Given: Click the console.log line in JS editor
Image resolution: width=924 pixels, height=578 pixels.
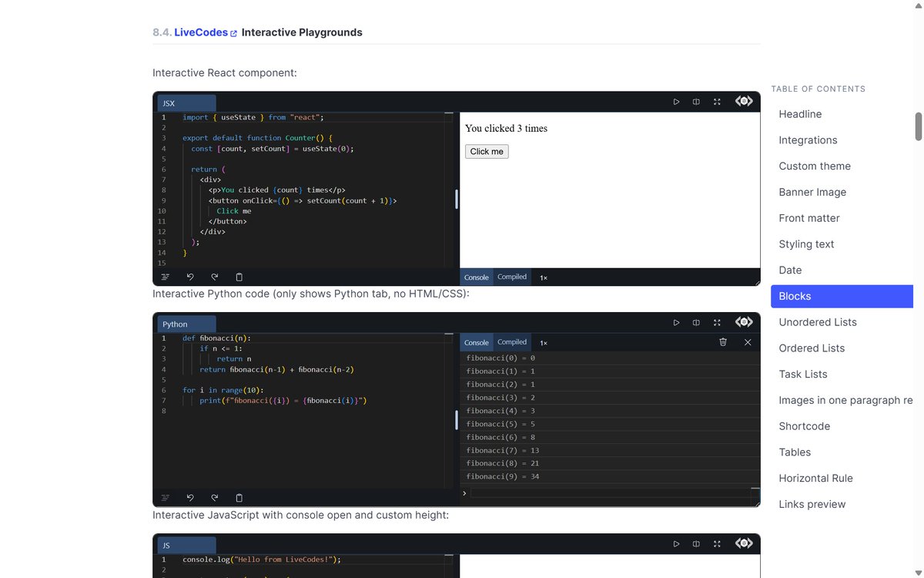Looking at the screenshot, I should pos(262,560).
